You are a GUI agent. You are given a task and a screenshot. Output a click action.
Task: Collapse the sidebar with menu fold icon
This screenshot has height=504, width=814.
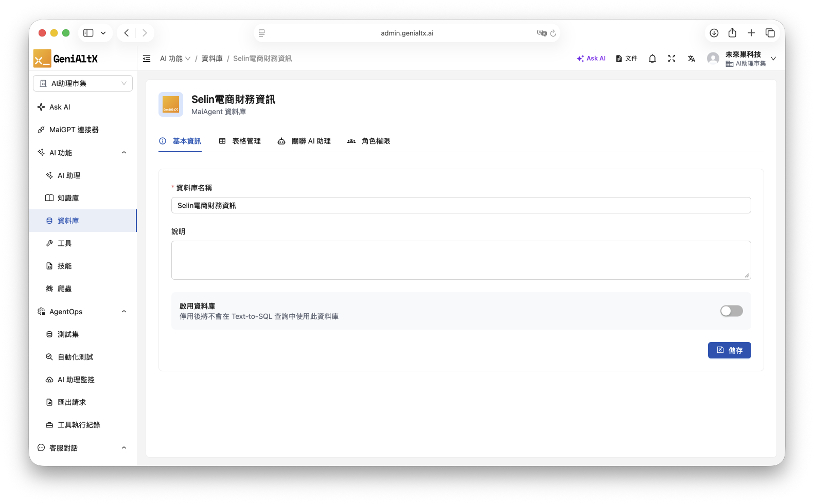[147, 59]
